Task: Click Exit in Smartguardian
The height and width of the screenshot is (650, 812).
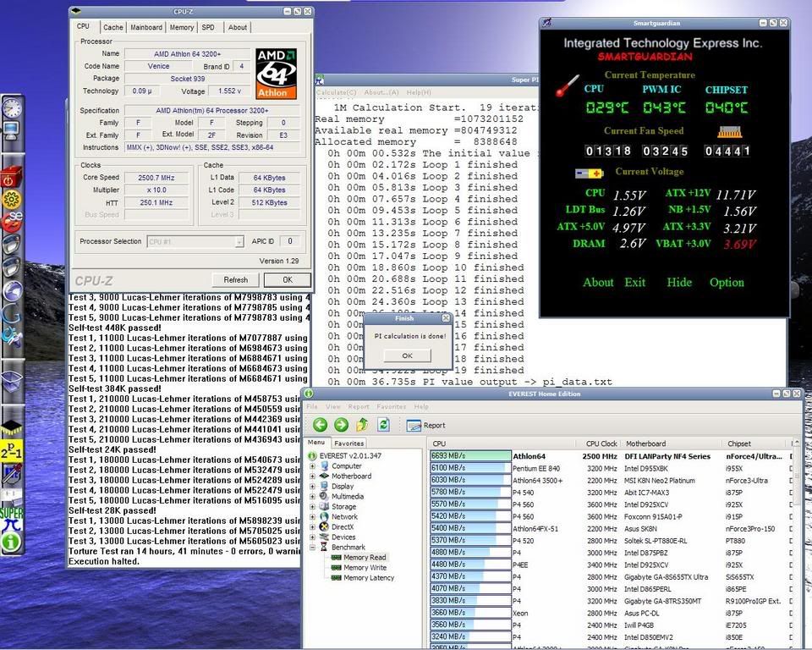Action: tap(635, 283)
